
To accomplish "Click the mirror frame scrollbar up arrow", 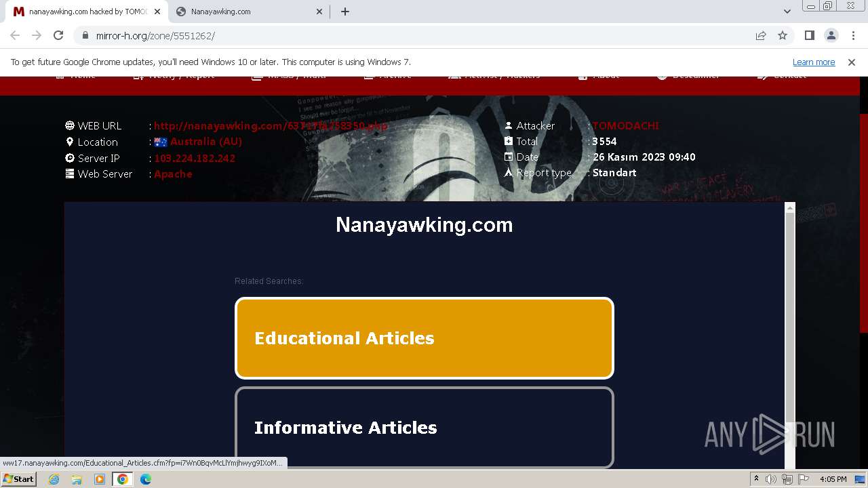I will [x=789, y=208].
